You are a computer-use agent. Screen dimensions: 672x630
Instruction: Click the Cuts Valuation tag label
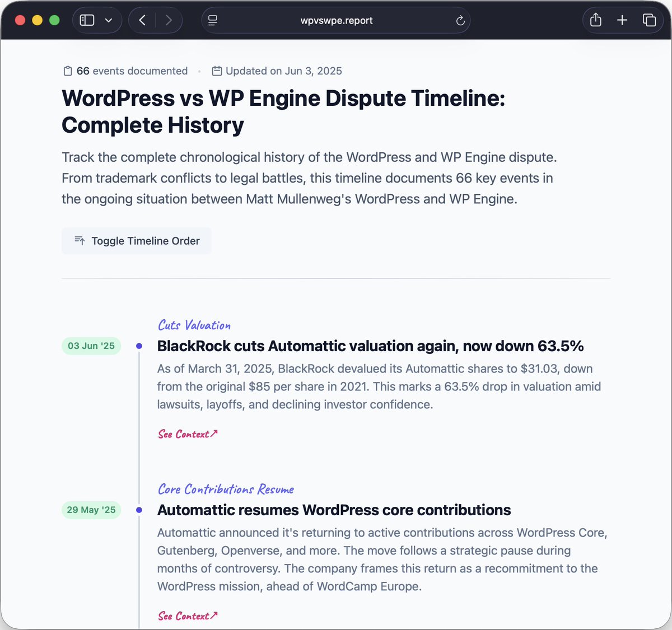click(x=194, y=325)
